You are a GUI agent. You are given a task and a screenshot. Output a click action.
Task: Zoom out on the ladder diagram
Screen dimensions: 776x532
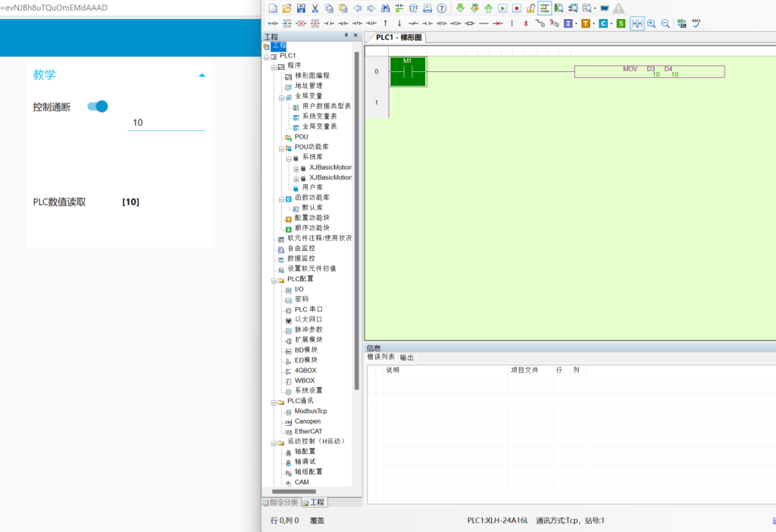click(x=665, y=23)
